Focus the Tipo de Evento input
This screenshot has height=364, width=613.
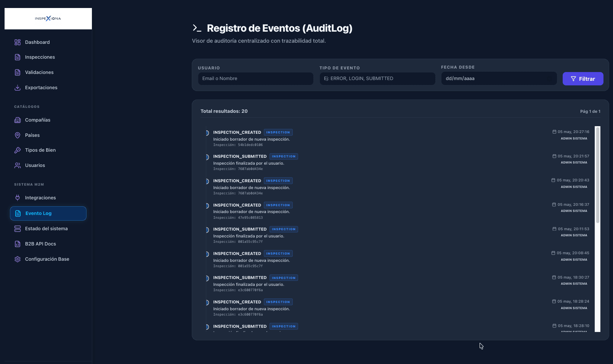tap(377, 79)
